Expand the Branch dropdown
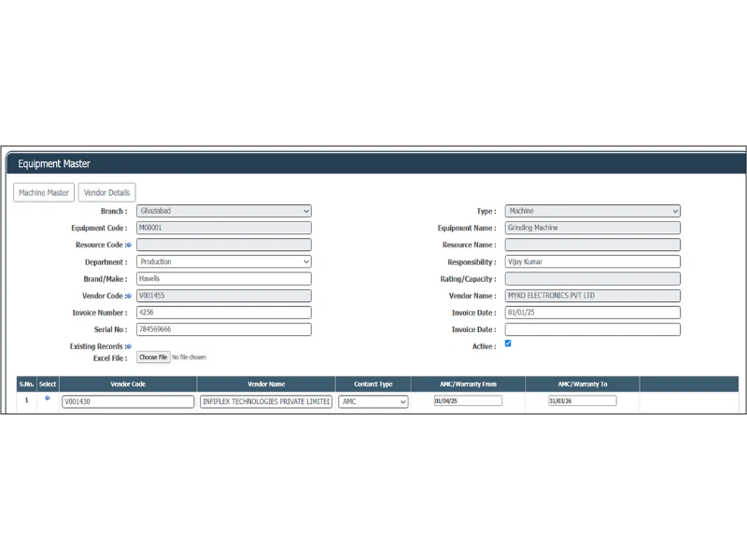 tap(223, 211)
